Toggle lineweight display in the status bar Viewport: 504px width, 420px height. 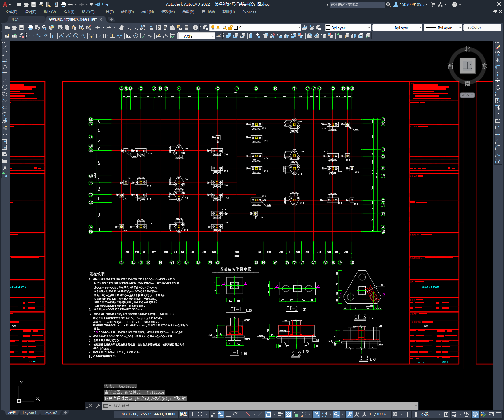(x=281, y=414)
